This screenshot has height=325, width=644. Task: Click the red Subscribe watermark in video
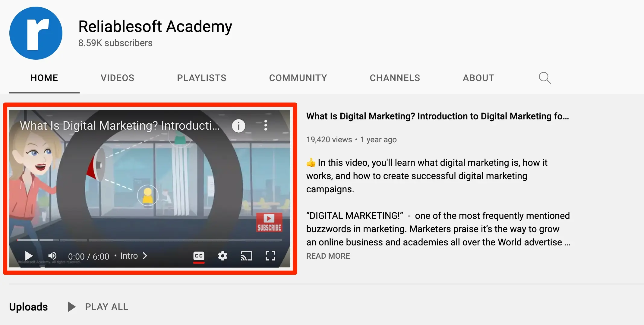pyautogui.click(x=269, y=222)
